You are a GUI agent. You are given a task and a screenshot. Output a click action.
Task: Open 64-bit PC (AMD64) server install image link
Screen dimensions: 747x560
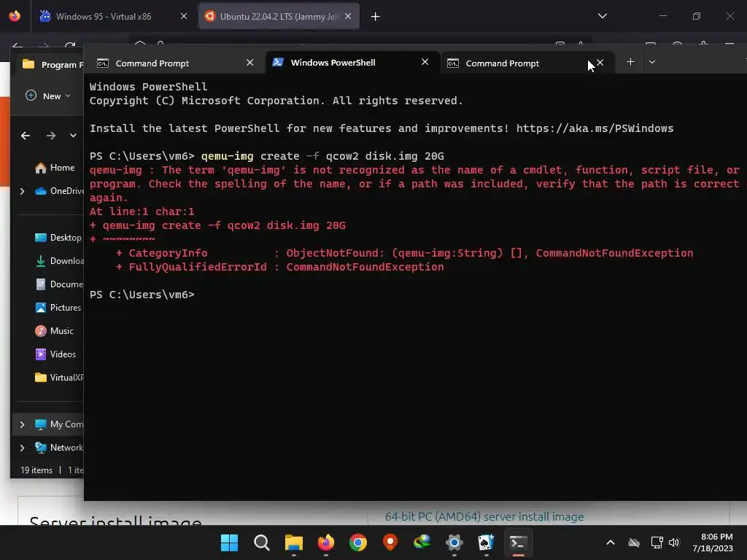[484, 517]
